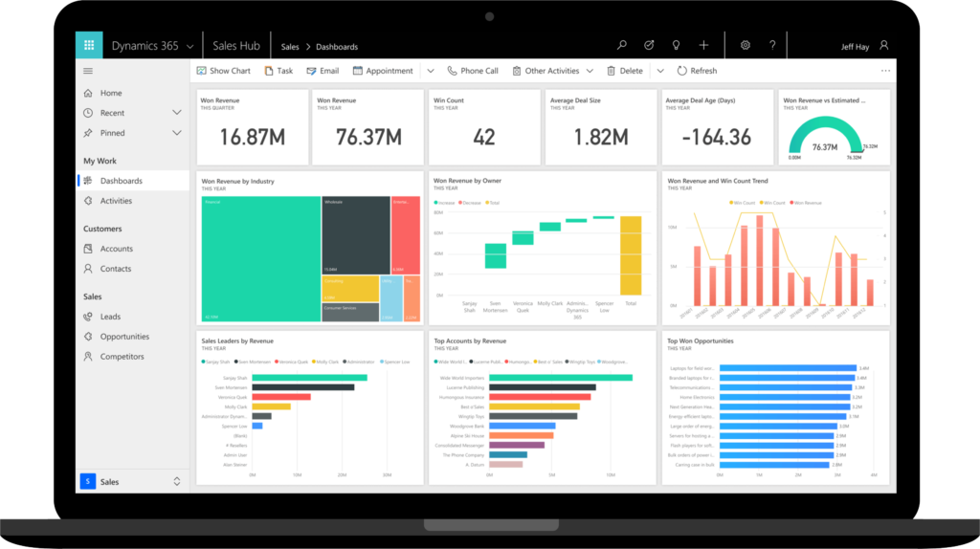Open Activities in the sidebar
Image resolution: width=980 pixels, height=549 pixels.
[132, 201]
